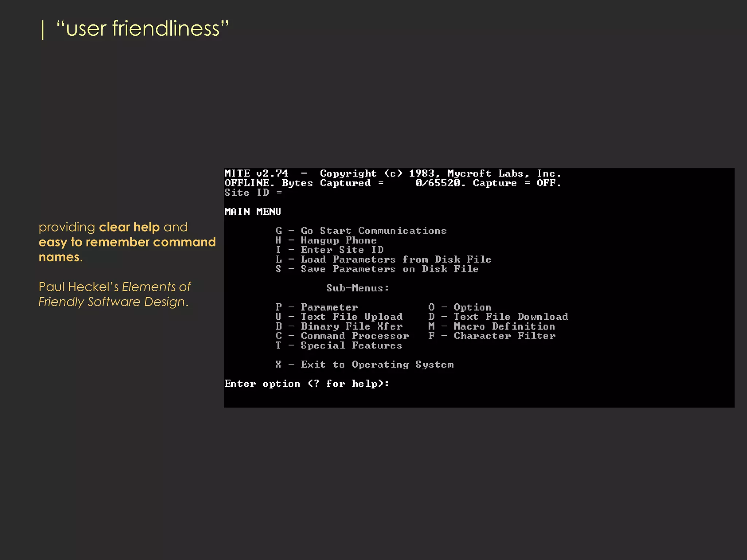The image size is (747, 560).
Task: Open "O - Option" sub-menu entry
Action: (x=460, y=307)
